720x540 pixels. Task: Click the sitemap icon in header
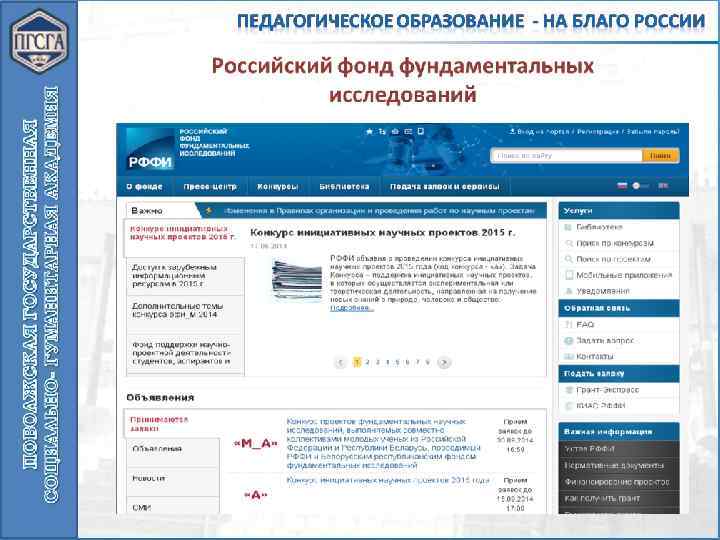click(x=382, y=132)
